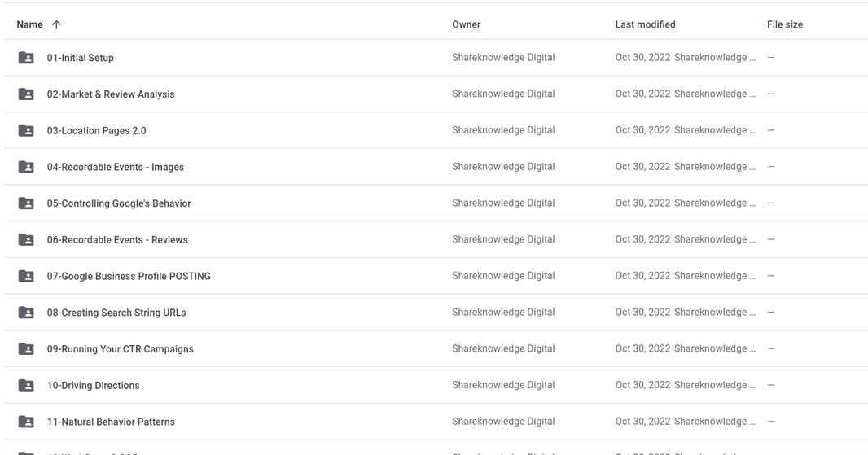Open the 04-Recordable Events - Images folder
Screen dimensions: 868x455
pyautogui.click(x=115, y=167)
